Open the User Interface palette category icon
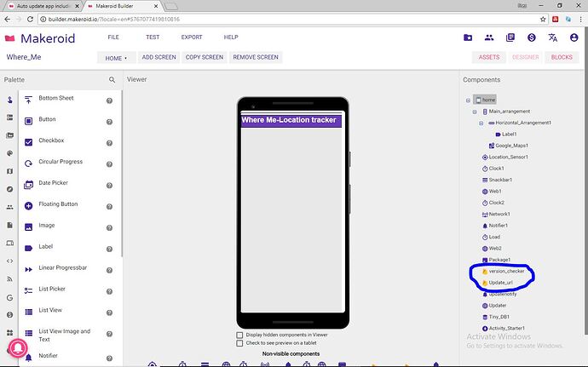 9,100
